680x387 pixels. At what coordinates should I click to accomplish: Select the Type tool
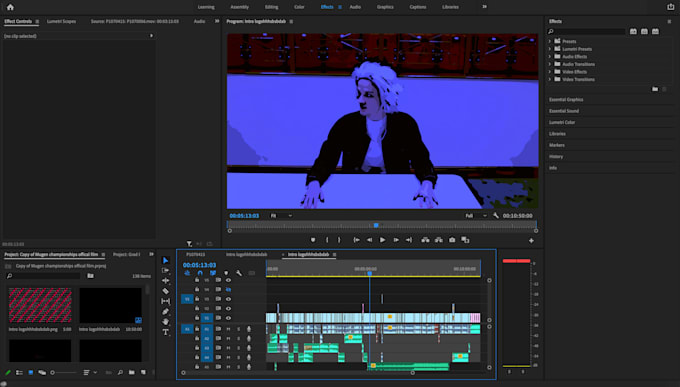[x=166, y=332]
